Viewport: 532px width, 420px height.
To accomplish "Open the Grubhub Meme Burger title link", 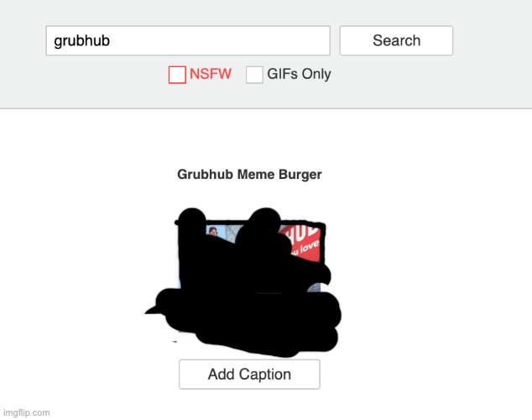I will pyautogui.click(x=249, y=175).
